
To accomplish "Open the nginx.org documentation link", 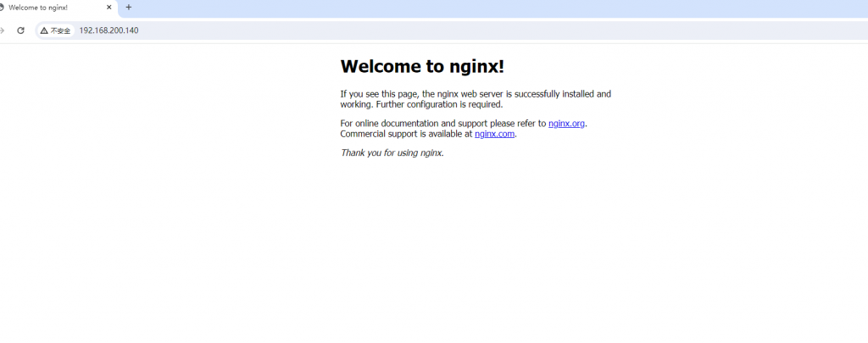I will [x=566, y=124].
